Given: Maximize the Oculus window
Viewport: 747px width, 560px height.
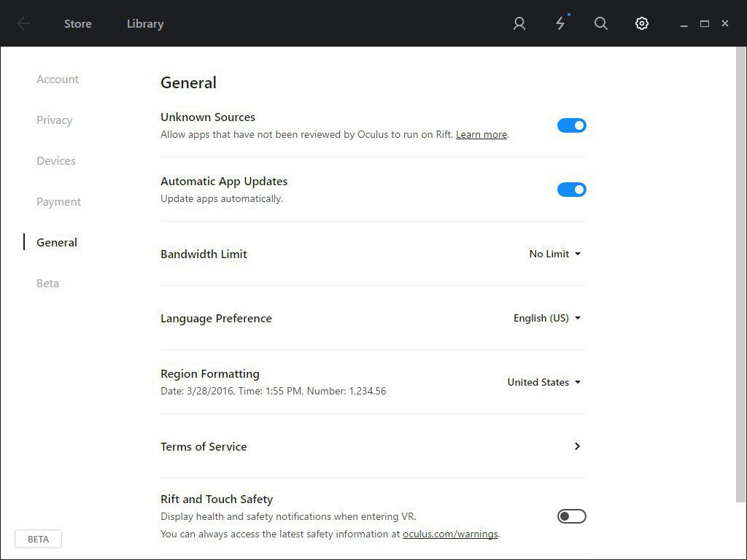Looking at the screenshot, I should [x=705, y=23].
